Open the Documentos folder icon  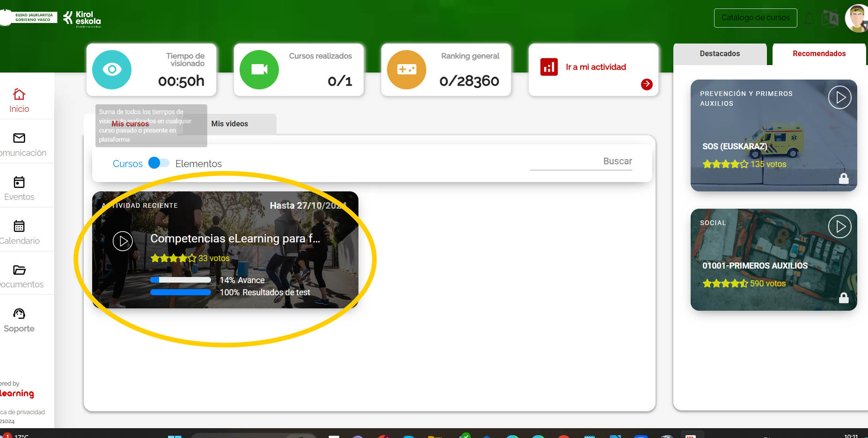(x=19, y=270)
